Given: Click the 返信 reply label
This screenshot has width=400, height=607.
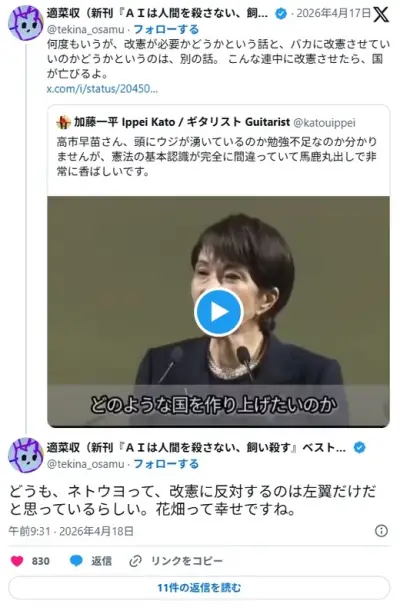Looking at the screenshot, I should (x=101, y=561).
